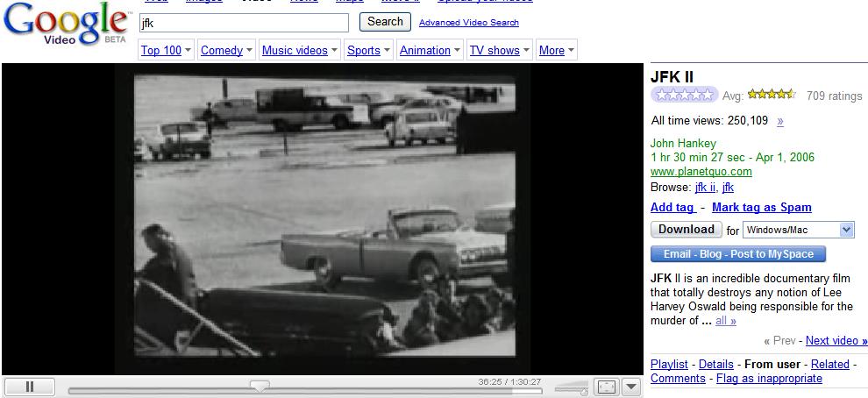Go to Next video
This screenshot has width=868, height=398.
pyautogui.click(x=836, y=341)
